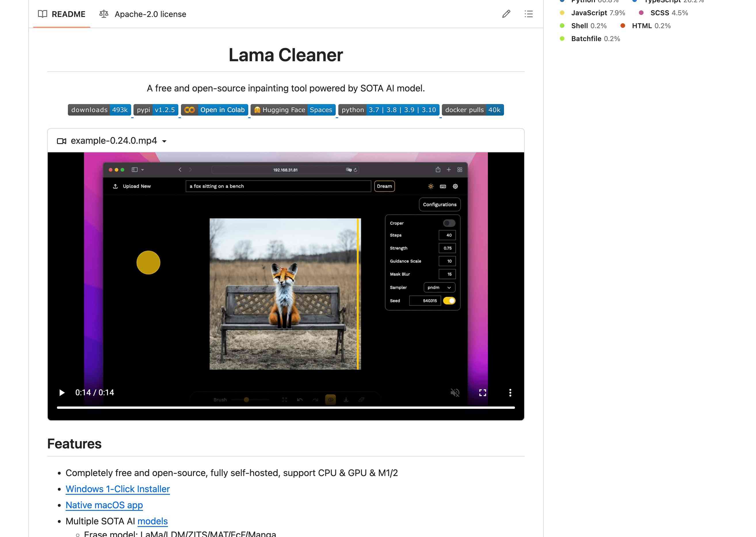Open the Sampler dropdown menu
Screen dimensions: 756x537
(439, 287)
